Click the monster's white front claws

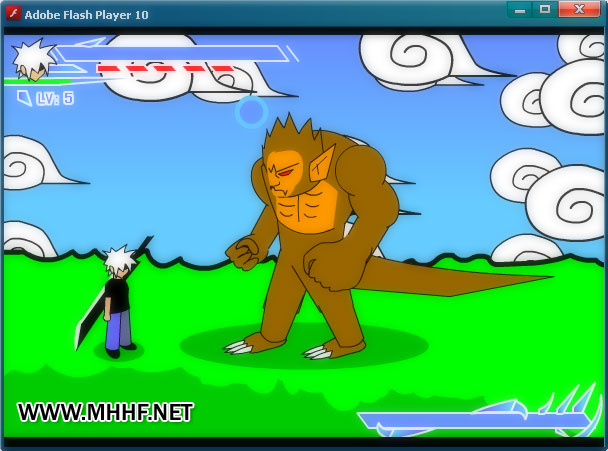tap(238, 346)
